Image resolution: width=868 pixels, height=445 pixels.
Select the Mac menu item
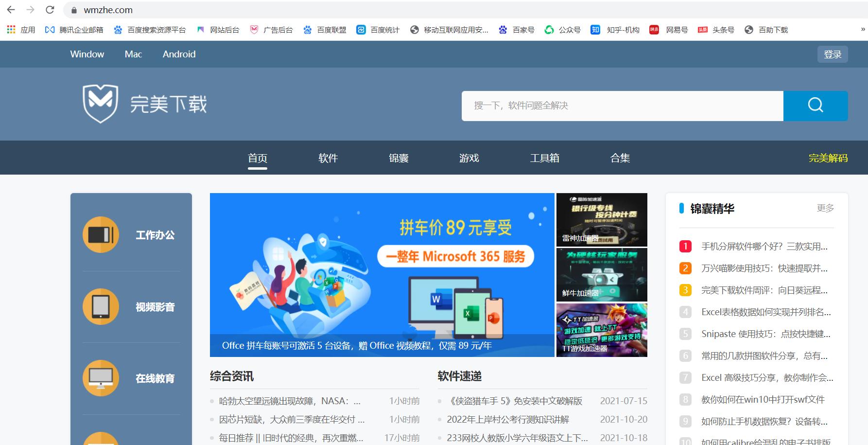pos(133,54)
